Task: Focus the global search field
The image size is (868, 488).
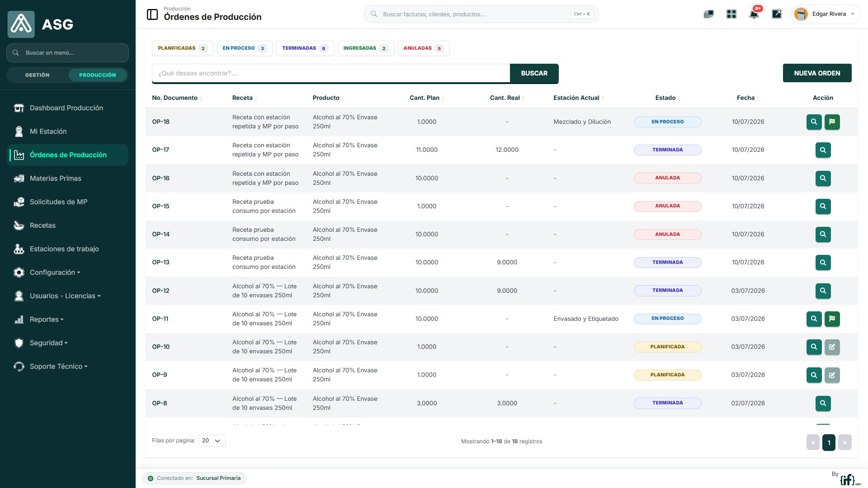Action: pyautogui.click(x=481, y=14)
